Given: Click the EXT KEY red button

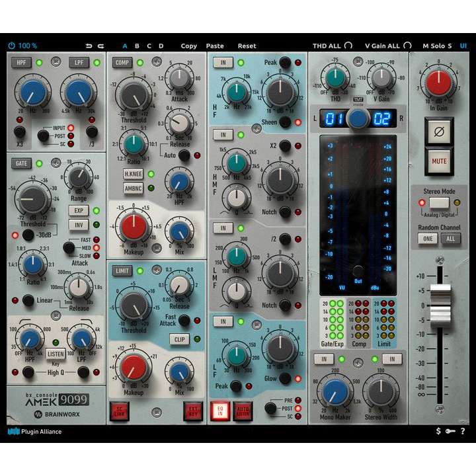Looking at the screenshot, I should [x=193, y=411].
